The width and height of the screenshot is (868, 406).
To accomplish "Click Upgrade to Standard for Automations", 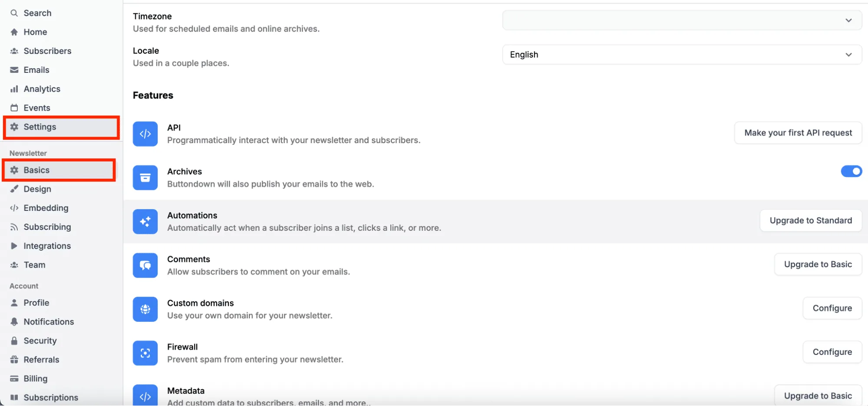I will 810,220.
